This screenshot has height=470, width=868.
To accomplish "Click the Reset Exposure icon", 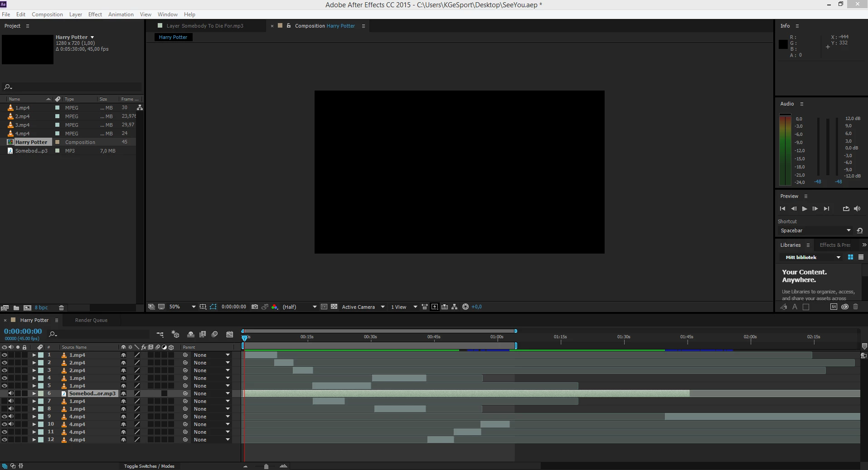I will [x=466, y=307].
